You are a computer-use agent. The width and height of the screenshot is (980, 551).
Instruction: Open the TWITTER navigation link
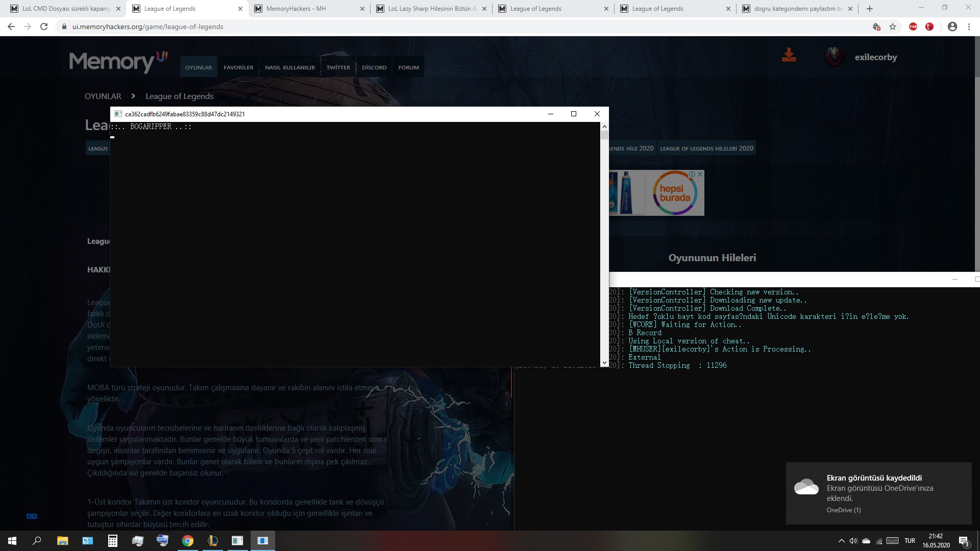click(x=338, y=67)
